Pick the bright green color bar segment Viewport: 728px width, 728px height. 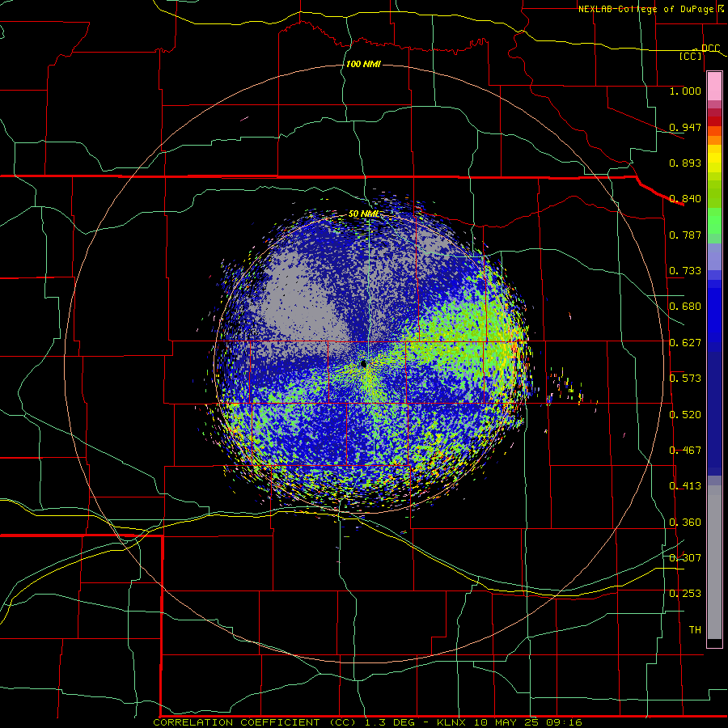click(x=714, y=221)
